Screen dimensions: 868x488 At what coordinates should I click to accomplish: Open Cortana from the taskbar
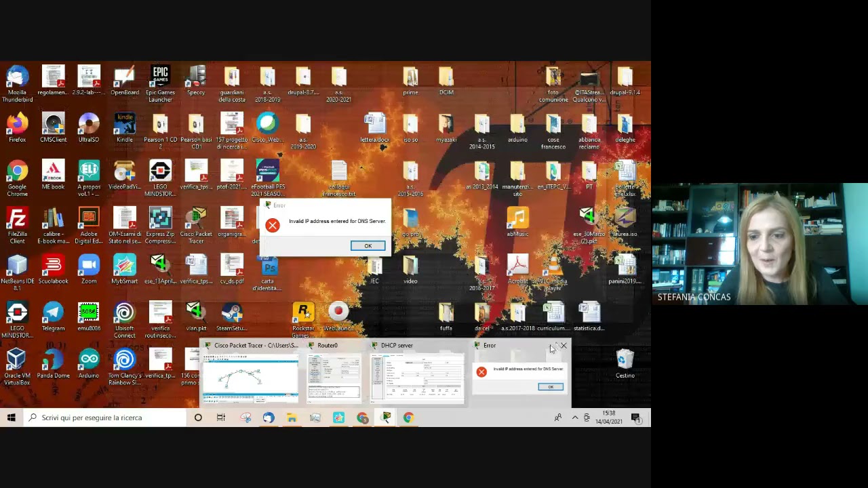pos(198,418)
